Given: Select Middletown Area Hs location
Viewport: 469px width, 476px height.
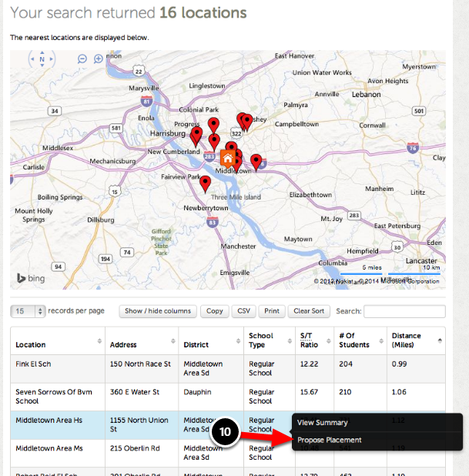Looking at the screenshot, I should 49,420.
